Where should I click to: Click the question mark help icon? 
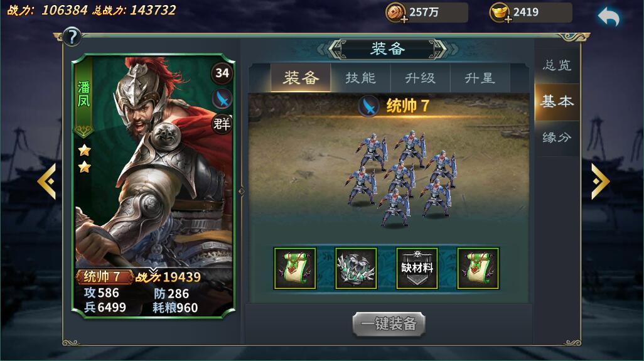point(72,36)
